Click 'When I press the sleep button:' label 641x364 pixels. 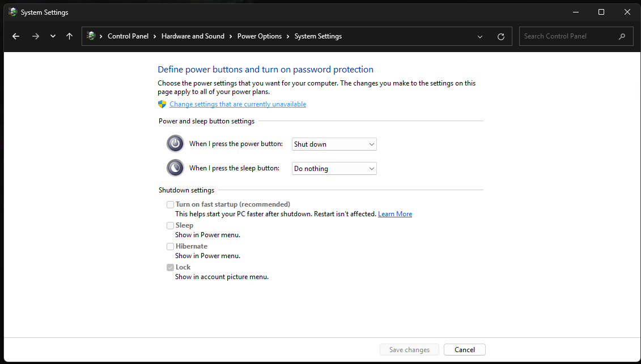pyautogui.click(x=234, y=168)
